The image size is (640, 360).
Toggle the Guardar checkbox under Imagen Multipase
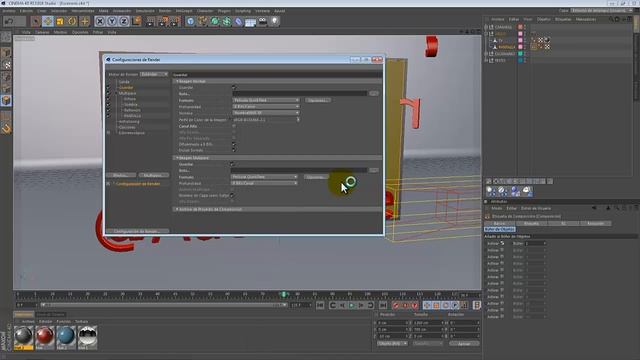coord(232,164)
